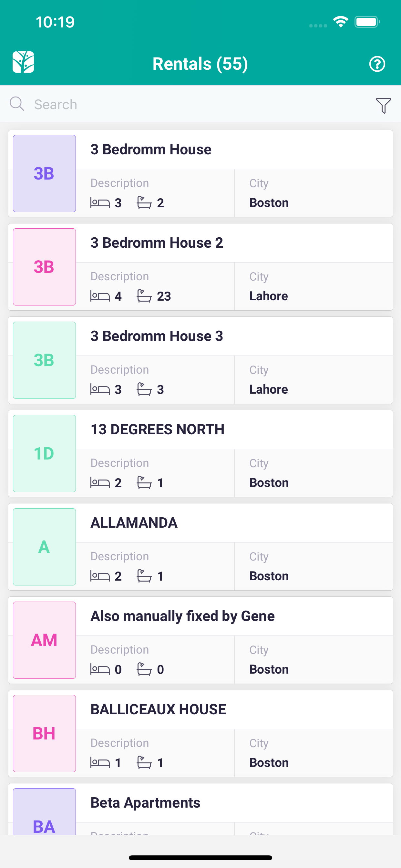The height and width of the screenshot is (868, 401).
Task: Tap the search magnifier icon
Action: click(17, 104)
